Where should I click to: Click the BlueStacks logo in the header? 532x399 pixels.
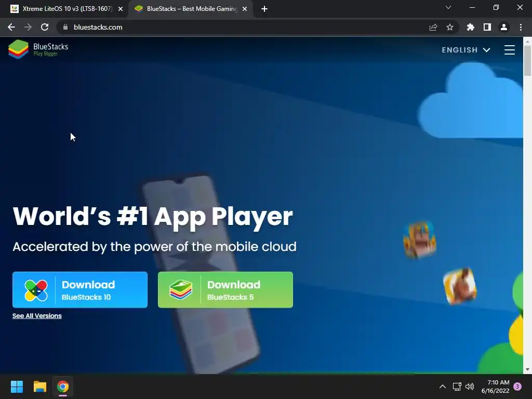38,49
